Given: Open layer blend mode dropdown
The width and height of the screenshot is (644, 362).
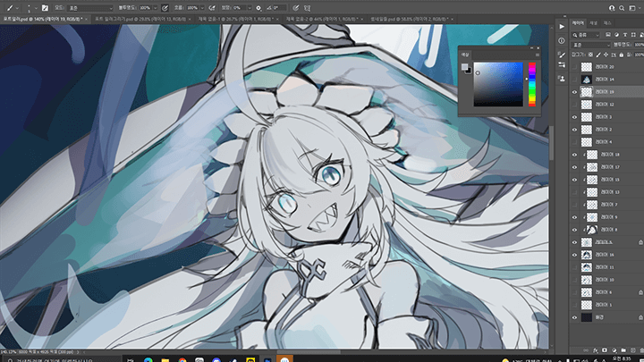Looking at the screenshot, I should coord(591,45).
